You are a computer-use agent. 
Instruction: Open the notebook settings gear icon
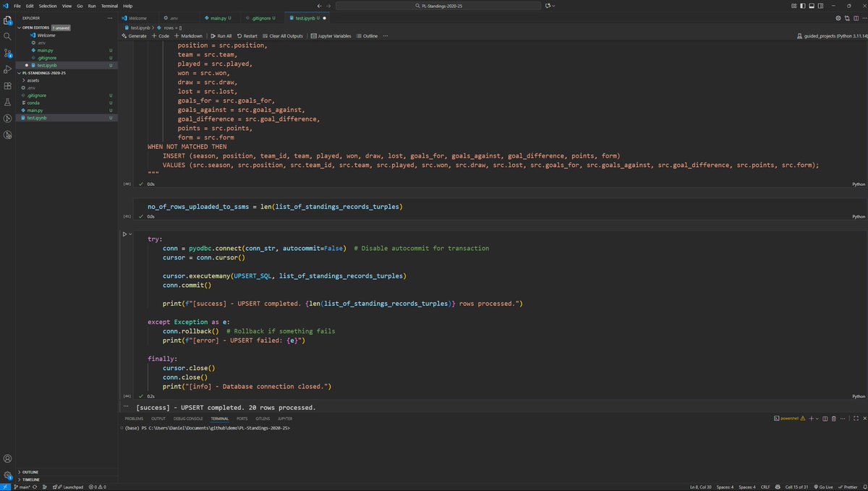[838, 17]
